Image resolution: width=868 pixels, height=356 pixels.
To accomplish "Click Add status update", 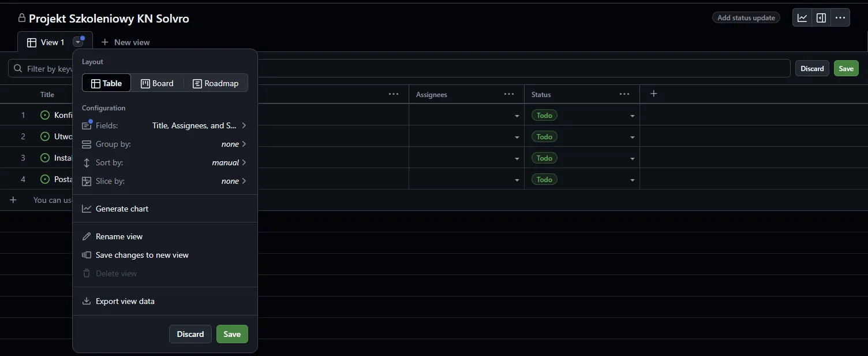I will (746, 18).
